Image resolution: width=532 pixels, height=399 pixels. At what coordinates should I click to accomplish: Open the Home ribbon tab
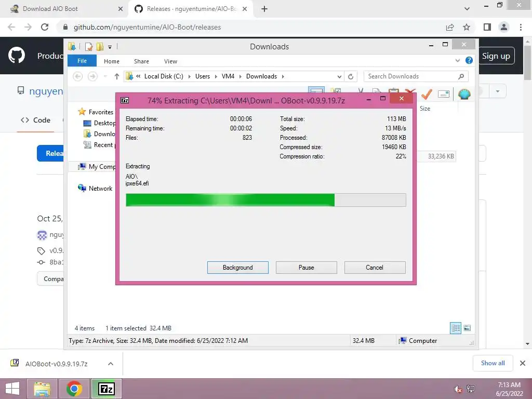point(112,61)
